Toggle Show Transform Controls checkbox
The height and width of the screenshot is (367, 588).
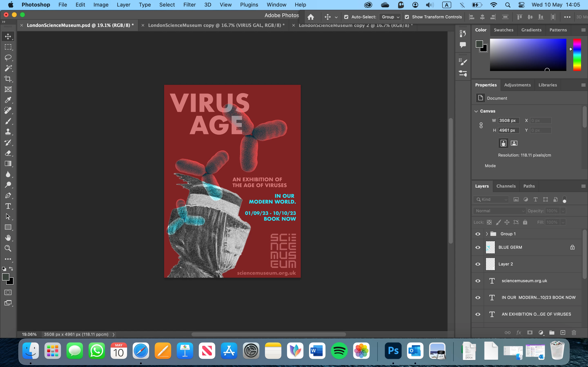407,17
